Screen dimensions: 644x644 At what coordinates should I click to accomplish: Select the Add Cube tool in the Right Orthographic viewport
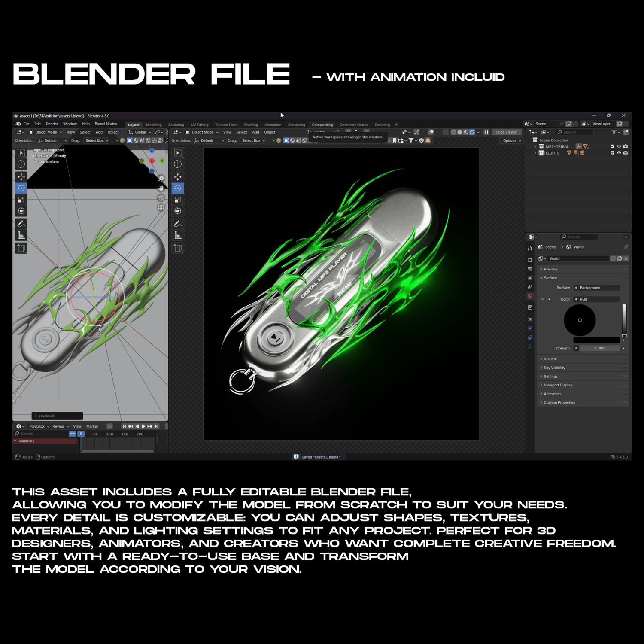click(21, 248)
